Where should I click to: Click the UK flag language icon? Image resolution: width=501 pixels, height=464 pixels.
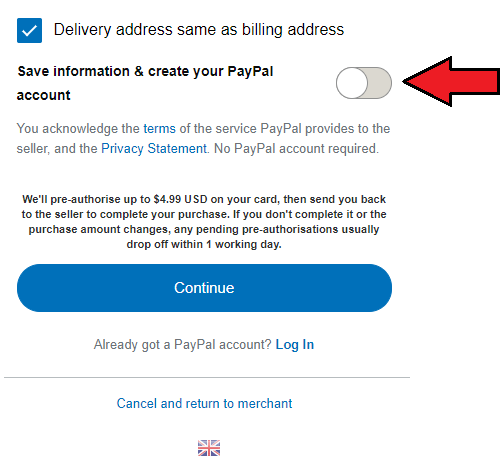click(x=209, y=448)
